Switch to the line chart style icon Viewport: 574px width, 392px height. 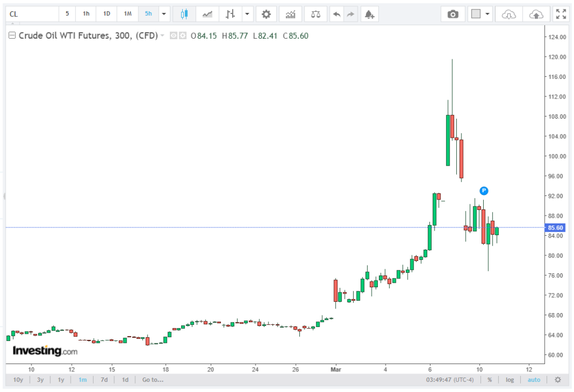207,13
